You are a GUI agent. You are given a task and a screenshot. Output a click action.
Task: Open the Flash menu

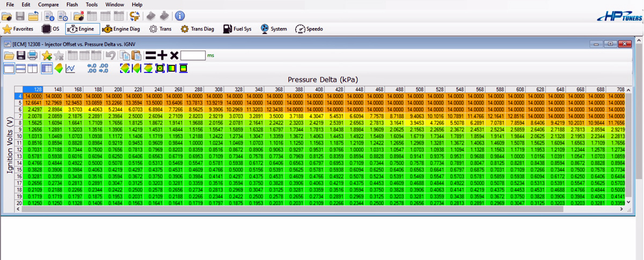(x=72, y=4)
